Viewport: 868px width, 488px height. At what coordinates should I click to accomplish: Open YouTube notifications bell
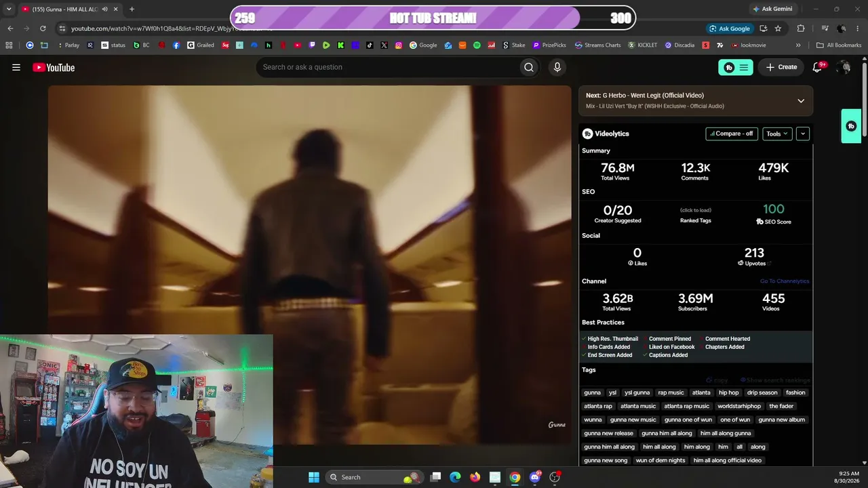point(818,67)
